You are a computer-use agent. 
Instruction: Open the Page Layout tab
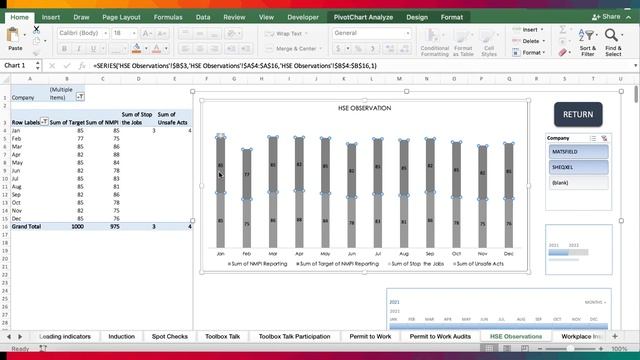(121, 17)
